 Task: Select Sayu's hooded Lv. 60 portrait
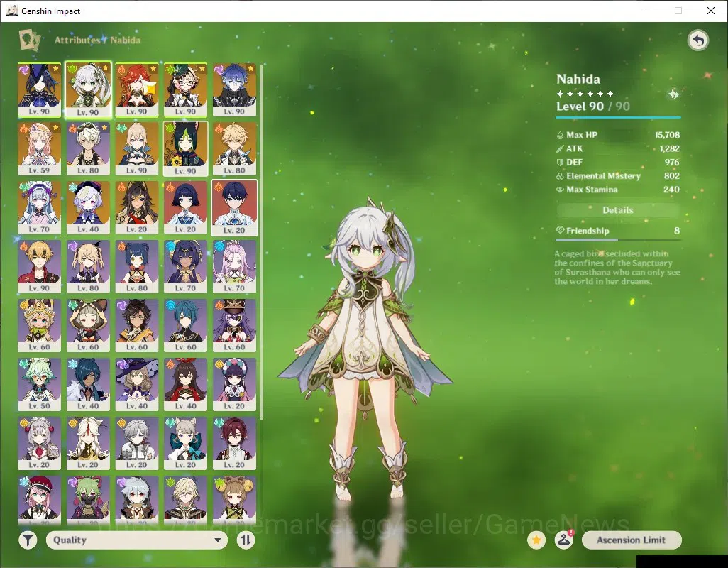click(x=88, y=326)
